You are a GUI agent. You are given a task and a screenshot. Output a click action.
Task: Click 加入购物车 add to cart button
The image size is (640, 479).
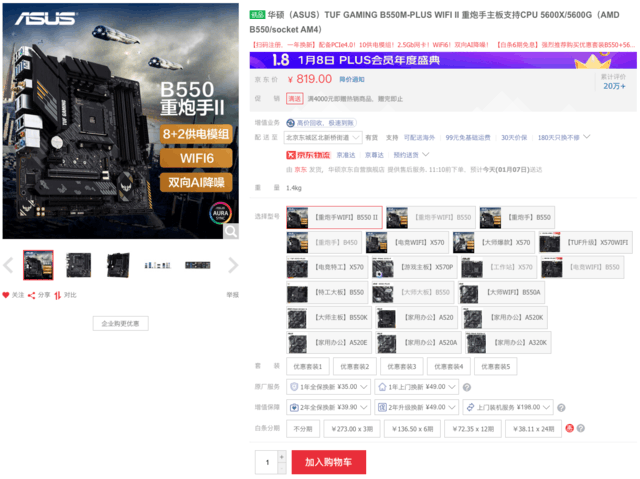click(x=329, y=462)
